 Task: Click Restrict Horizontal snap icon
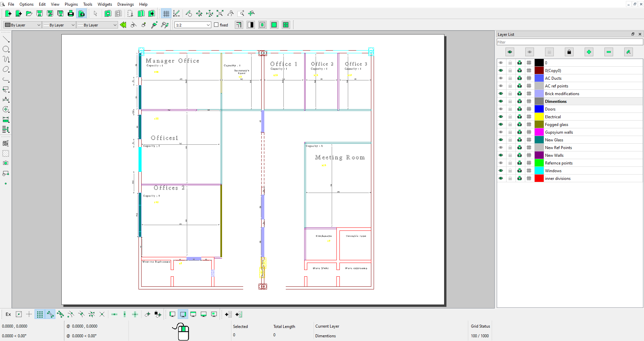[x=114, y=314]
